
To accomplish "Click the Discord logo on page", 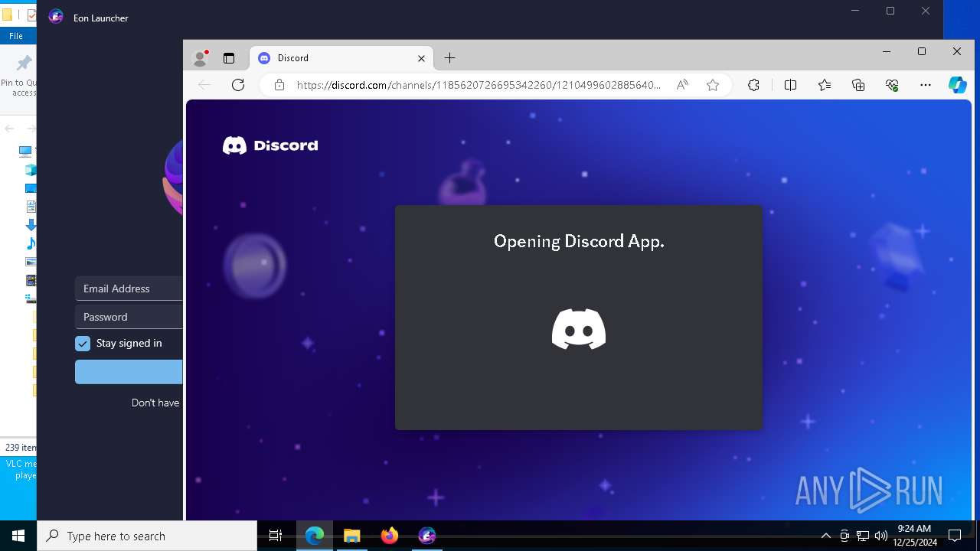I will (270, 145).
